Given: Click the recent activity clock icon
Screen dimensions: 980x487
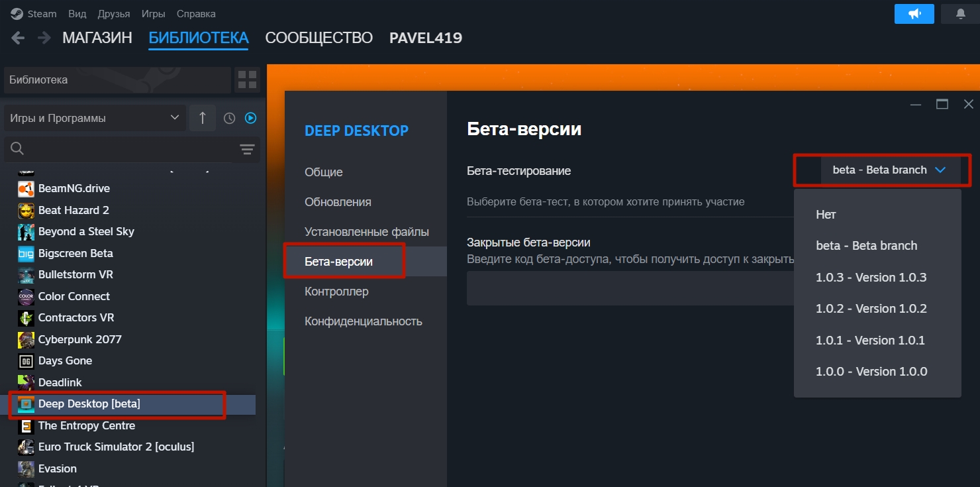Looking at the screenshot, I should coord(229,118).
